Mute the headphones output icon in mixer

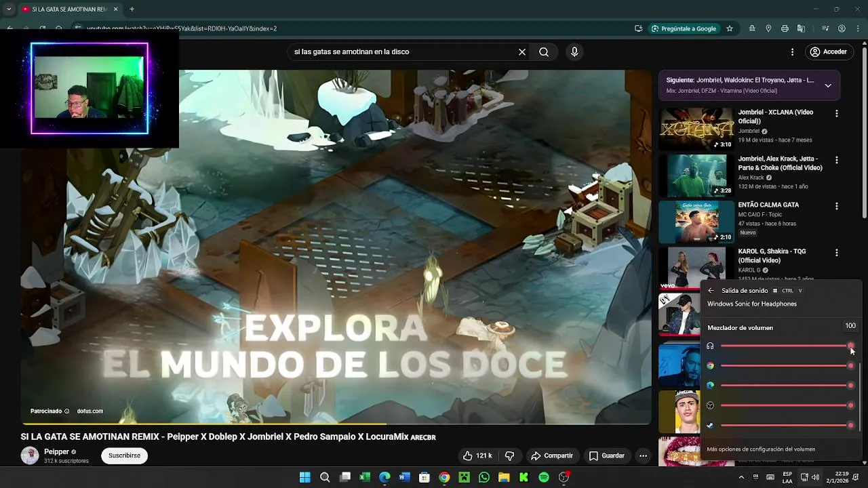(710, 346)
